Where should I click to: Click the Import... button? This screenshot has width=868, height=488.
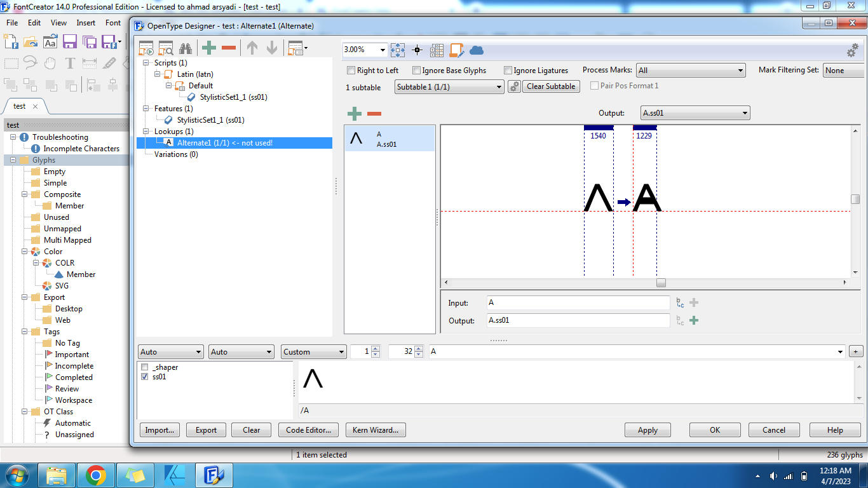click(159, 430)
